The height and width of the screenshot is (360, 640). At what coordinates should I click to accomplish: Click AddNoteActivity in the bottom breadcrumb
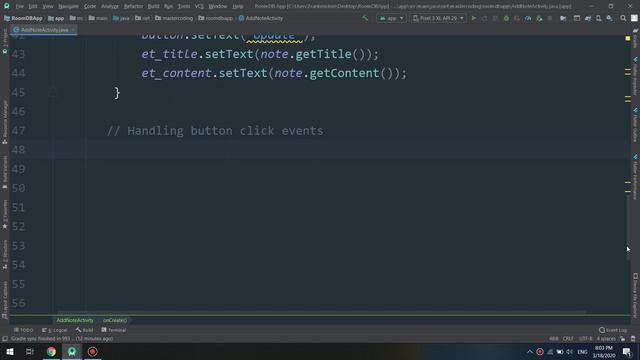75,320
